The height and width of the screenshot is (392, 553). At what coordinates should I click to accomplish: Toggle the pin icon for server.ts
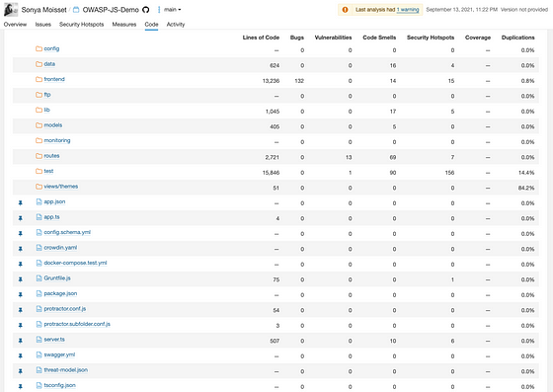click(x=21, y=341)
